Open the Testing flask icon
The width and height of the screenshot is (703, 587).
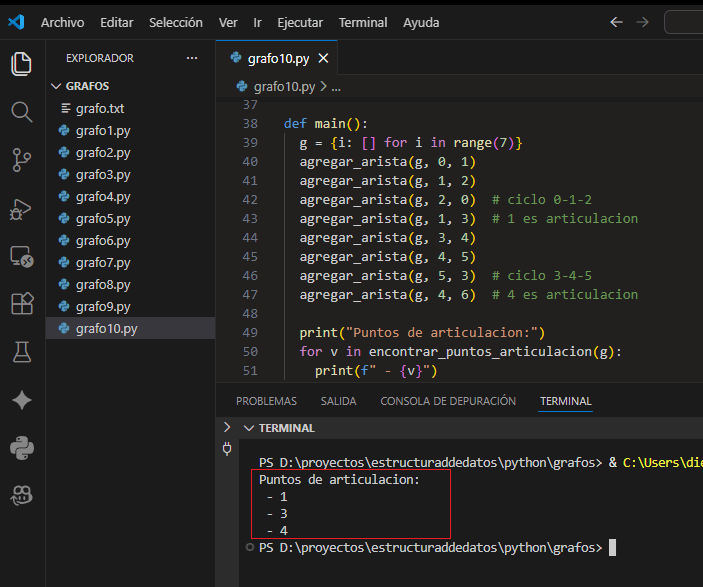point(21,351)
